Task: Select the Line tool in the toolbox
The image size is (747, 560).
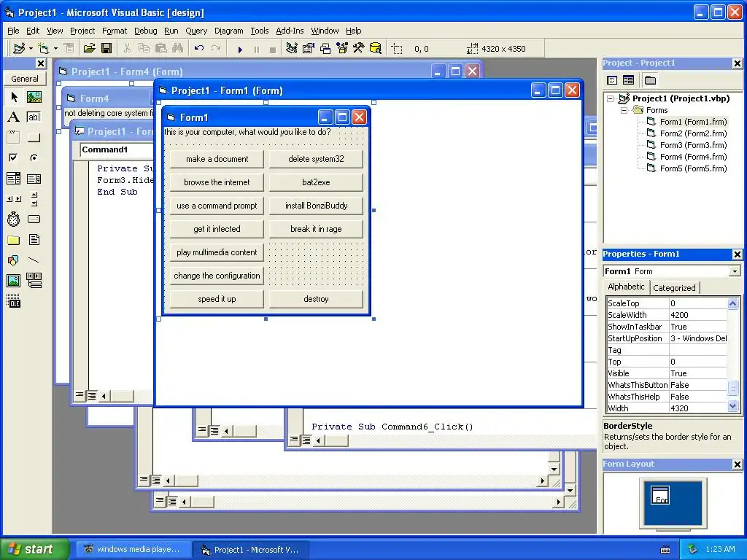Action: tap(34, 260)
